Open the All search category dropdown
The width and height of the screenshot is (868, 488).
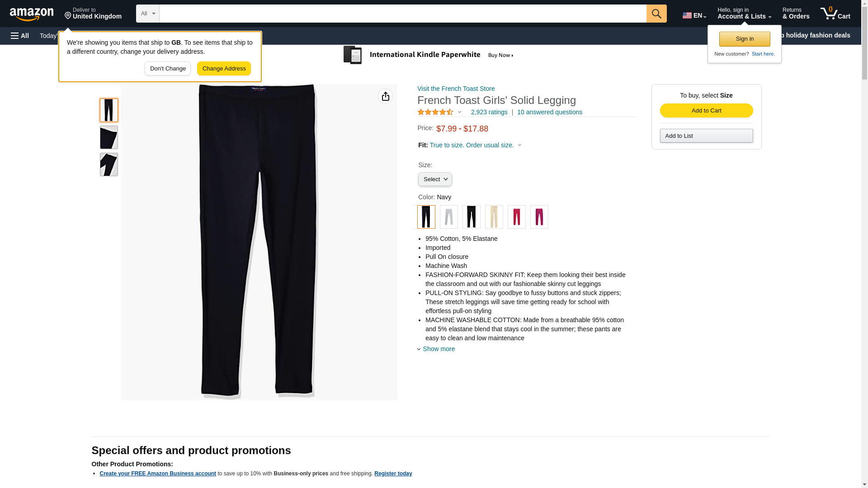(x=148, y=14)
